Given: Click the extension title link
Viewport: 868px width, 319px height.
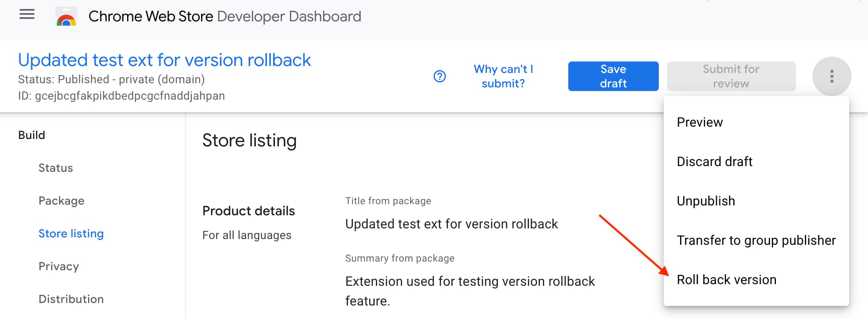Looking at the screenshot, I should tap(165, 60).
